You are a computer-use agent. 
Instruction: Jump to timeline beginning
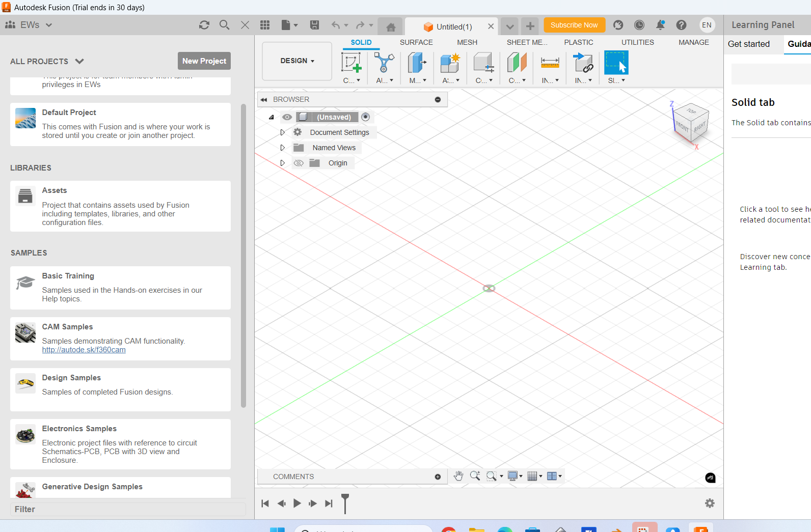pyautogui.click(x=265, y=503)
